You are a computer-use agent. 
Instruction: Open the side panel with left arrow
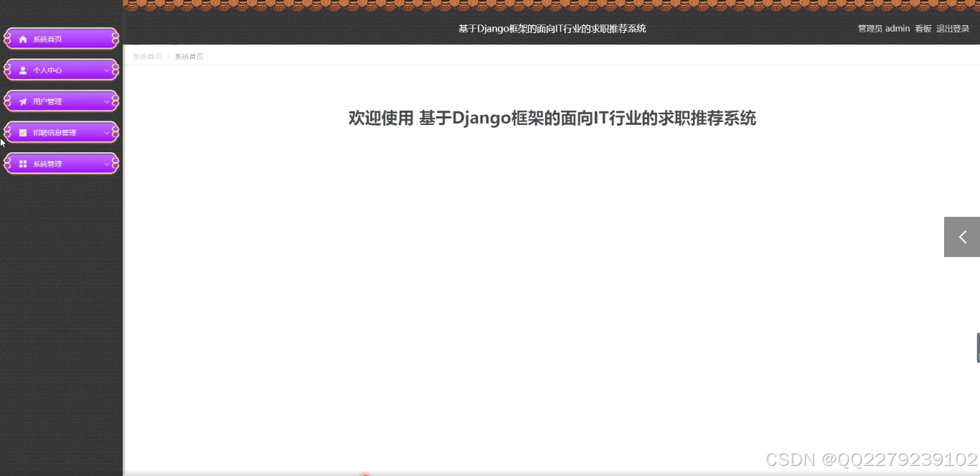click(962, 237)
